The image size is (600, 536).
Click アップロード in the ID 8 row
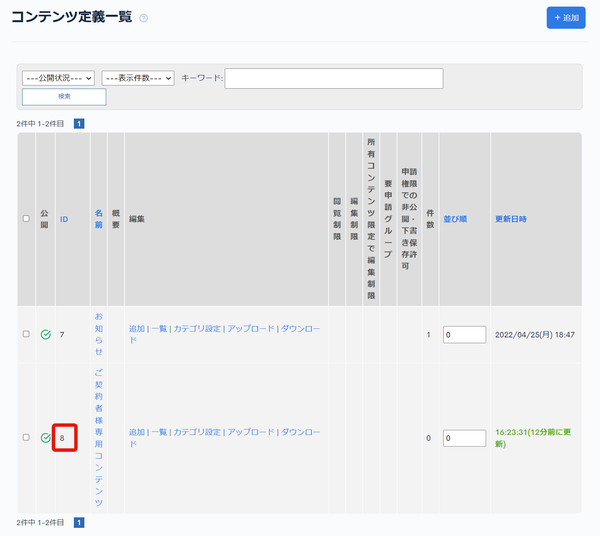(251, 432)
